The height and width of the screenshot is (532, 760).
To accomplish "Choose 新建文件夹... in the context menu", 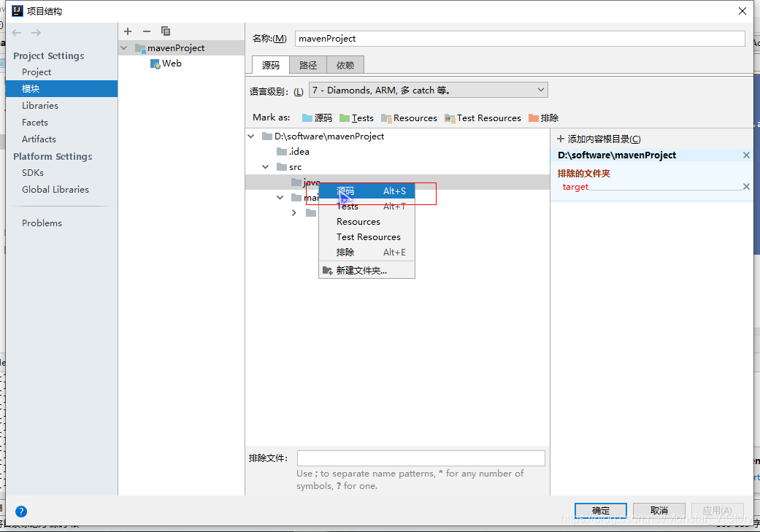I will pos(367,270).
